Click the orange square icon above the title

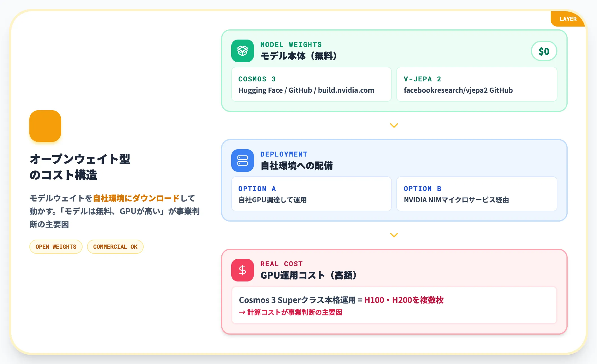tap(45, 126)
